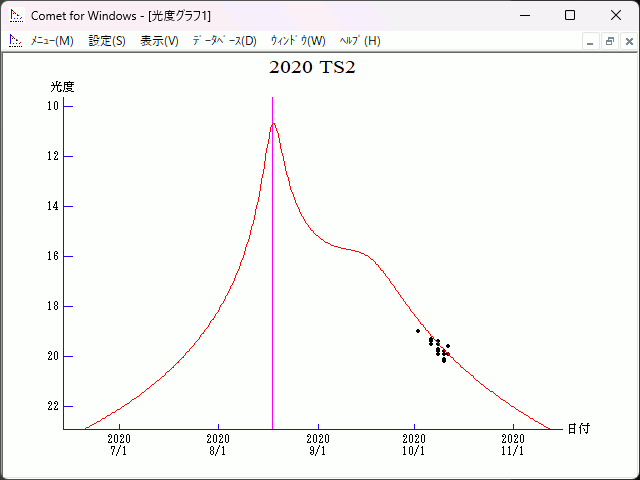
Task: Open the ﾃﾞｰﾀﾍﾞｰｽ(D) database menu
Action: [x=224, y=41]
